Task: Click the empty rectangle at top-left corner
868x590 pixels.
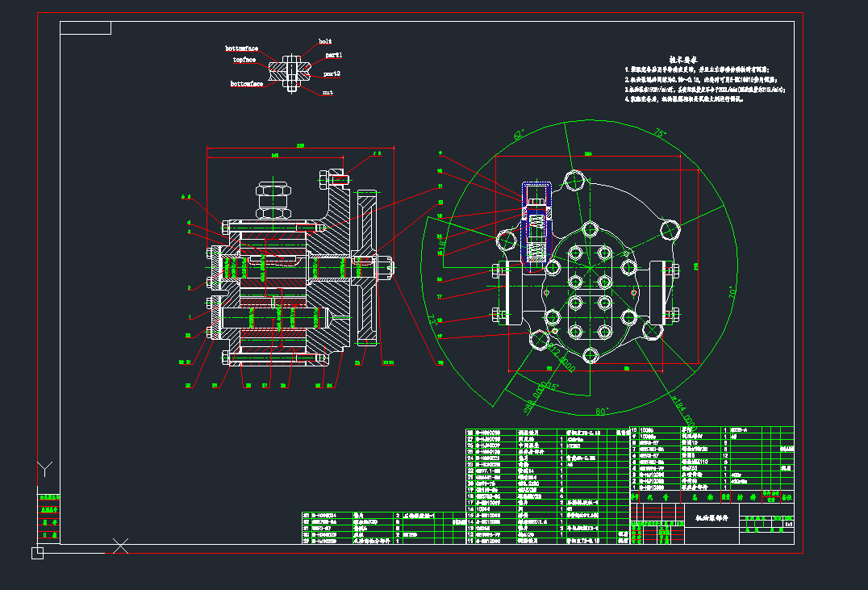Action: [x=86, y=29]
